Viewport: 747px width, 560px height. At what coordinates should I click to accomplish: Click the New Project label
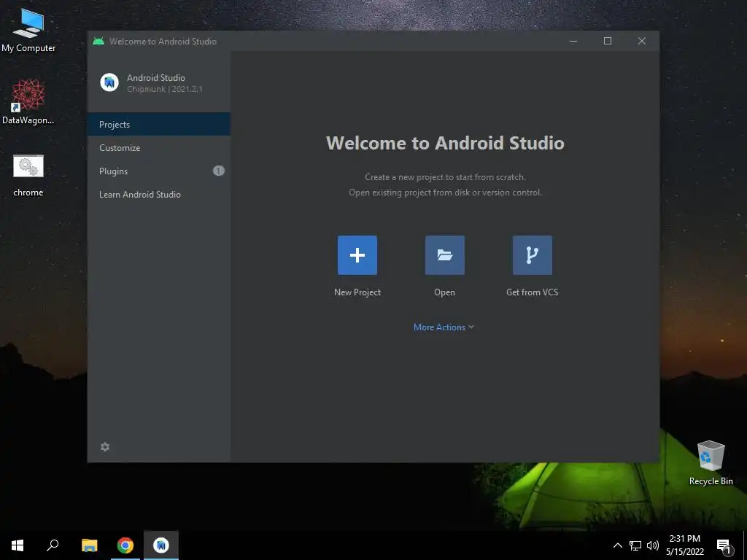pos(357,292)
